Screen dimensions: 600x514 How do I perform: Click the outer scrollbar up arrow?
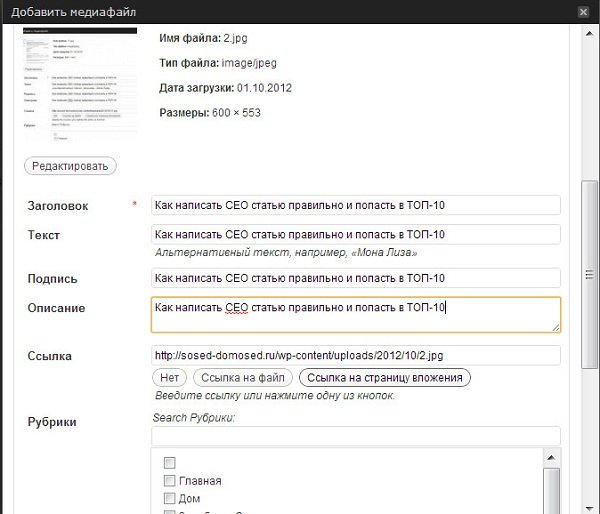[590, 34]
